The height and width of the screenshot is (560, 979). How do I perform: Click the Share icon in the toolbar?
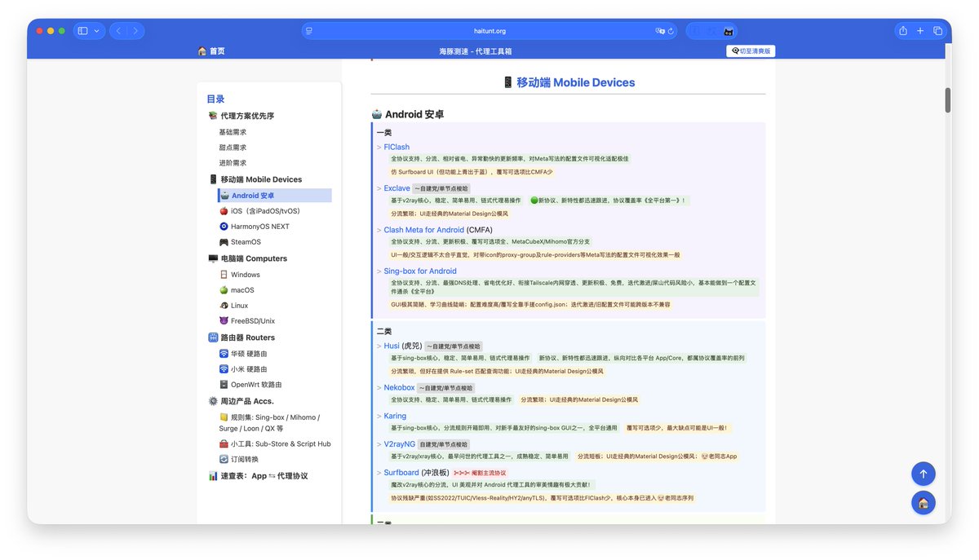[902, 31]
